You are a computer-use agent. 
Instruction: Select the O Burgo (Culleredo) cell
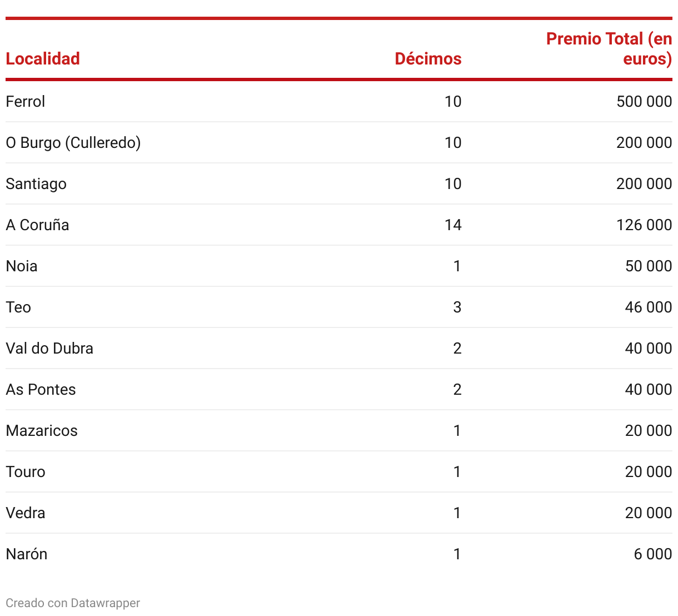(x=73, y=142)
